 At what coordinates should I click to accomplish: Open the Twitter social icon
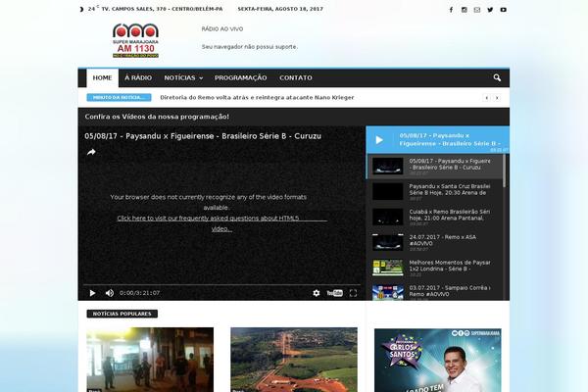point(490,10)
